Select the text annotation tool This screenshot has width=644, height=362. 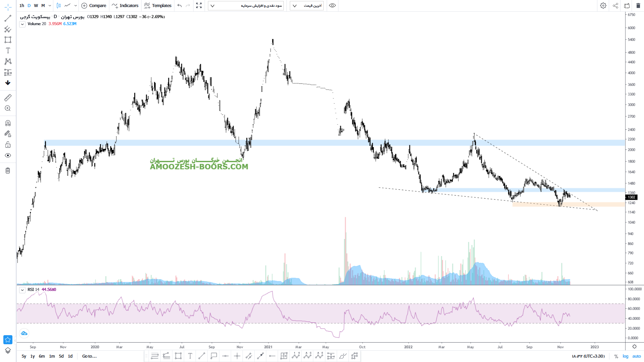pyautogui.click(x=8, y=51)
